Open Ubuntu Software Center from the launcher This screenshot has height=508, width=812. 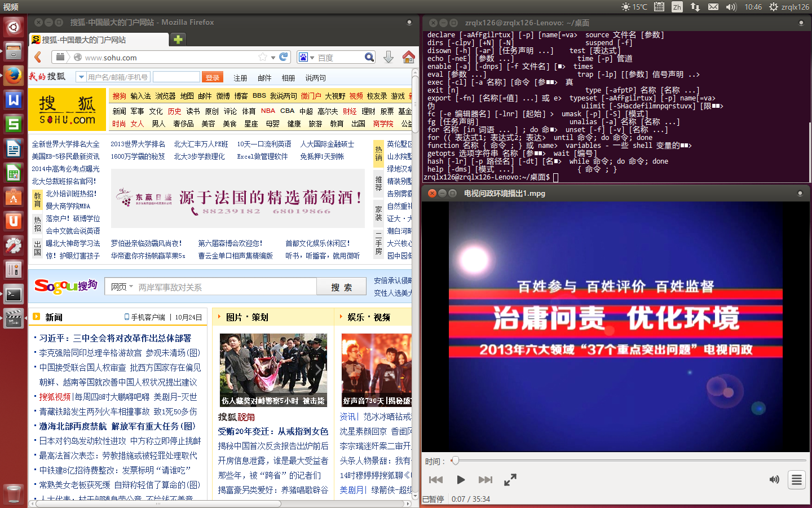pyautogui.click(x=14, y=197)
